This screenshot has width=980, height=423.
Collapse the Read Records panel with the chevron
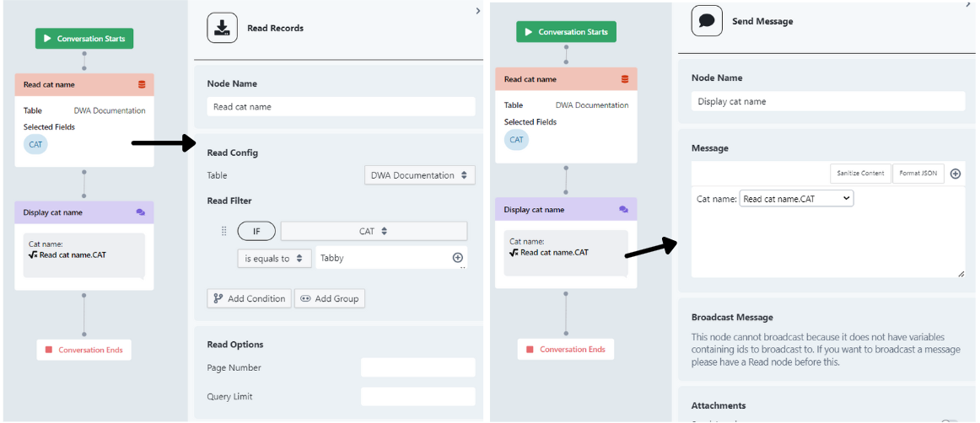(478, 11)
